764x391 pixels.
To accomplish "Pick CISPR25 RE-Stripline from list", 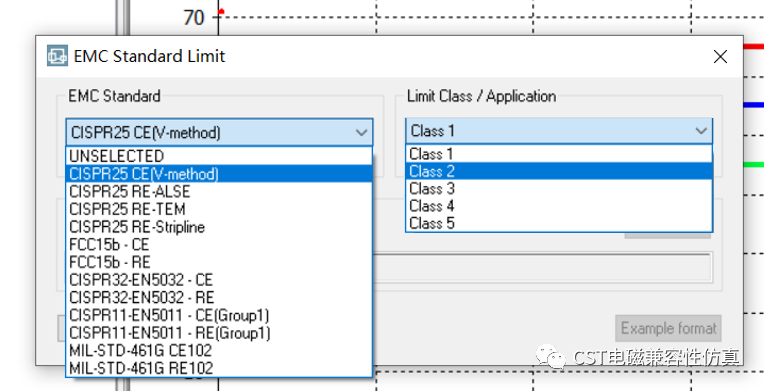I will [219, 227].
